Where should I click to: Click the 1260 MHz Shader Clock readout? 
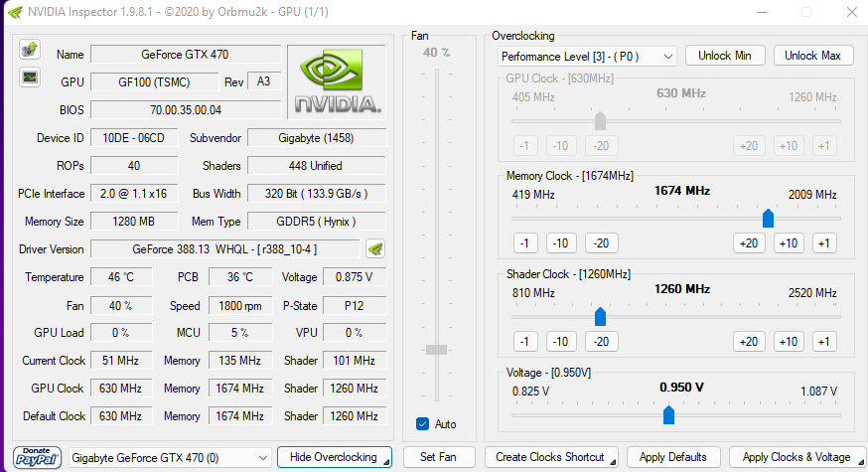point(682,288)
